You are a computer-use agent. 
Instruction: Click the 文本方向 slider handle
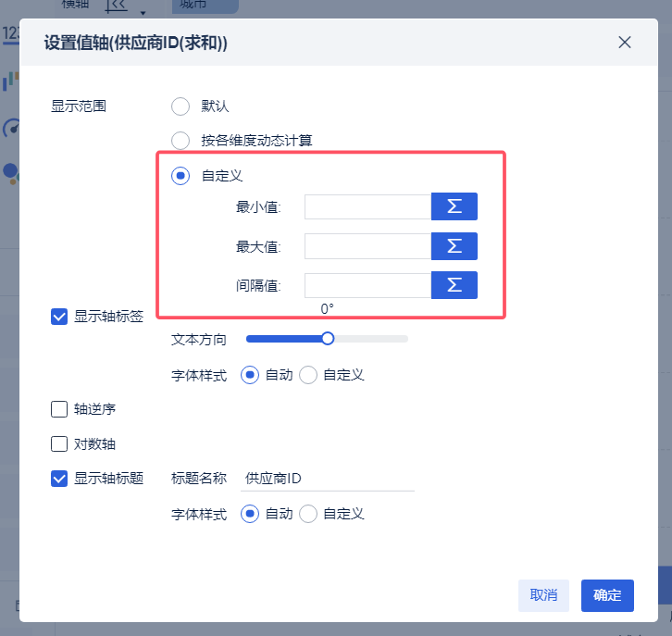tap(327, 339)
